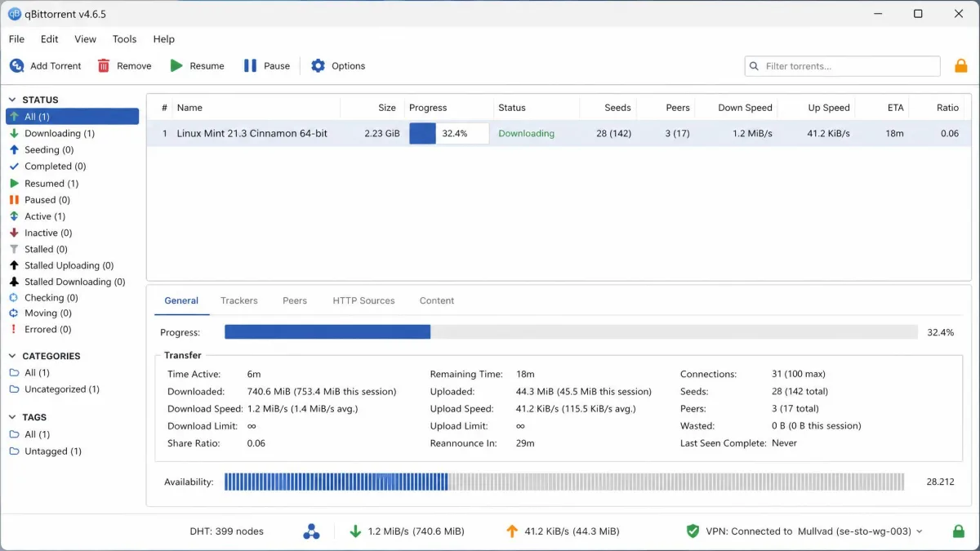Collapse the CATEGORIES section
This screenshot has height=551, width=980.
pos(12,356)
